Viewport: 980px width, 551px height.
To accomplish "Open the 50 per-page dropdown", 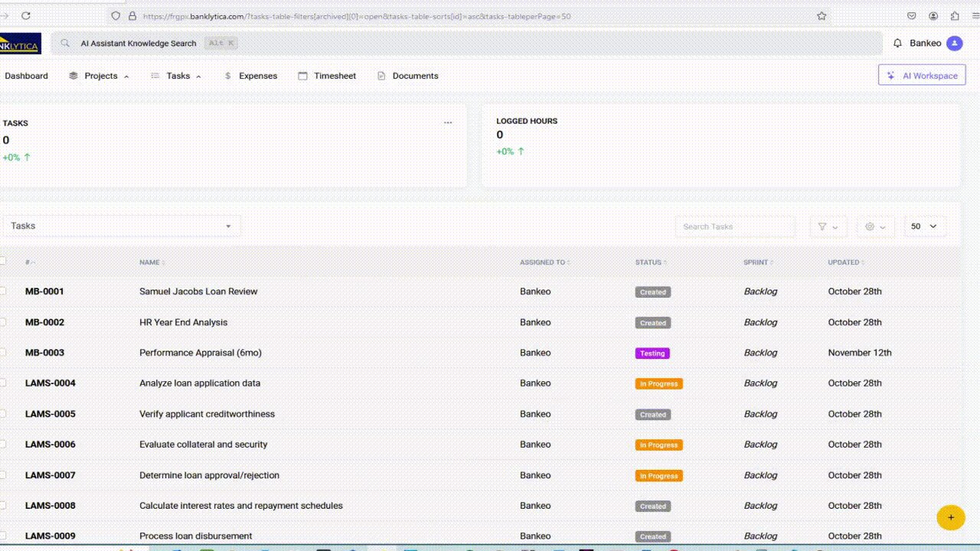I will [924, 226].
